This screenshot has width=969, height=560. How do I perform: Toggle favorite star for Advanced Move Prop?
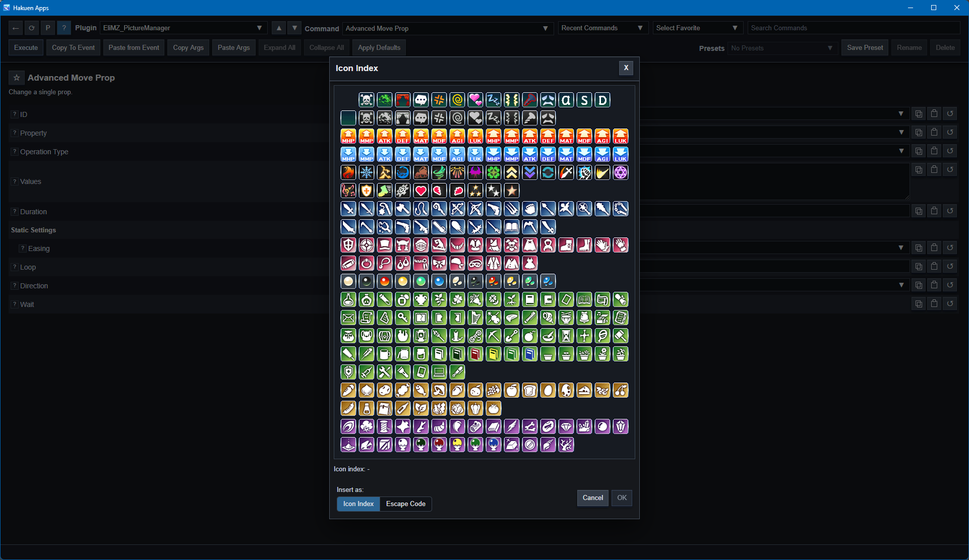coord(17,78)
